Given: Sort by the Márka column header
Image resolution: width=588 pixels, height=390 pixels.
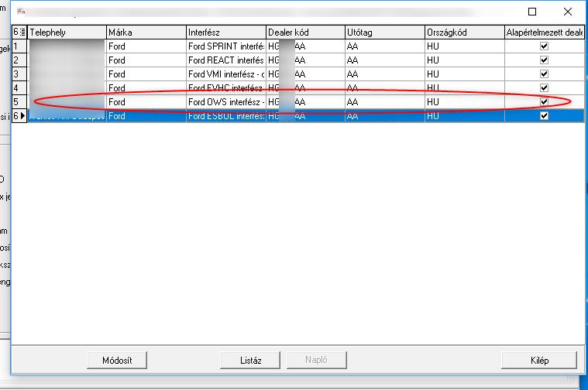Looking at the screenshot, I should pos(146,32).
